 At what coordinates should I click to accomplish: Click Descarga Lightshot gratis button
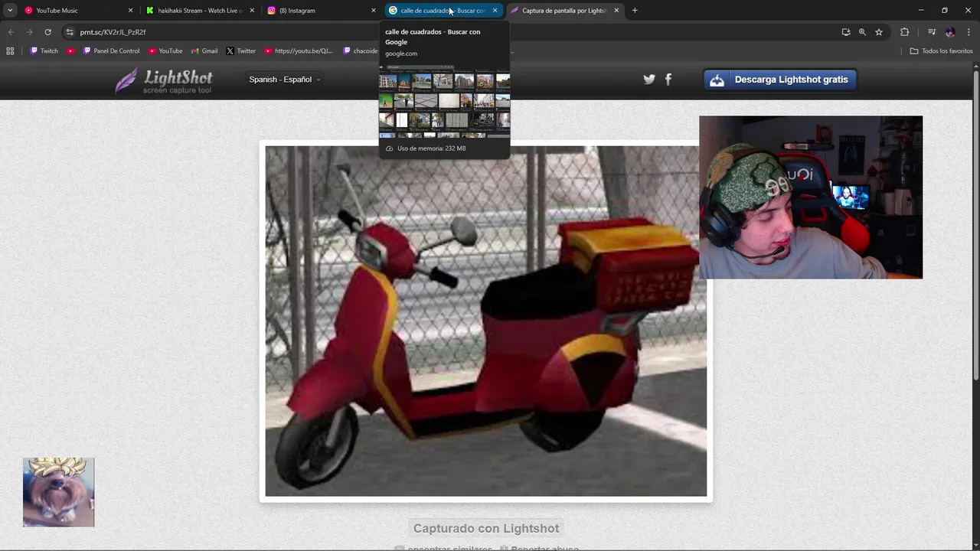[x=780, y=80]
